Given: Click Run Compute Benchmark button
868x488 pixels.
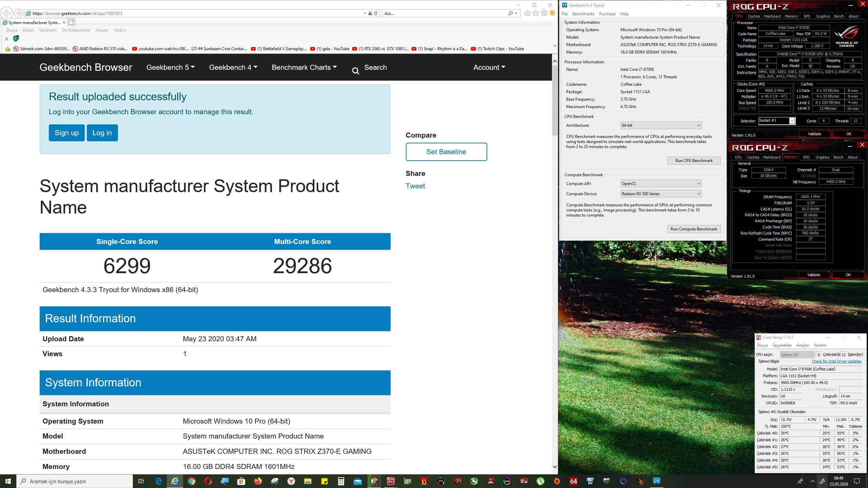Looking at the screenshot, I should (x=694, y=229).
